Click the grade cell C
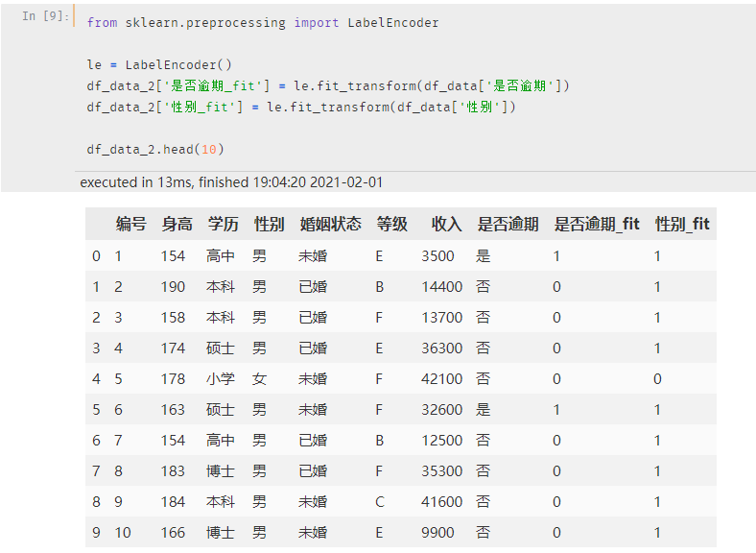756x553 pixels. tap(380, 502)
